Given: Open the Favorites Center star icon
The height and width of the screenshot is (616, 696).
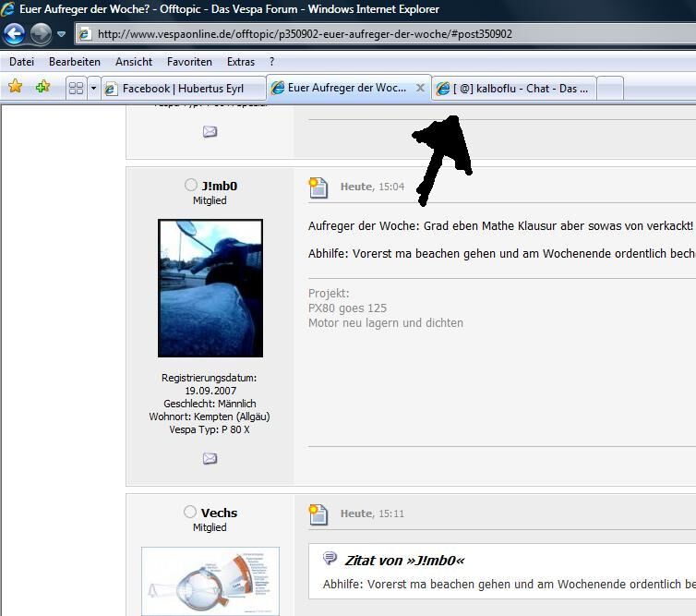Looking at the screenshot, I should (x=16, y=87).
